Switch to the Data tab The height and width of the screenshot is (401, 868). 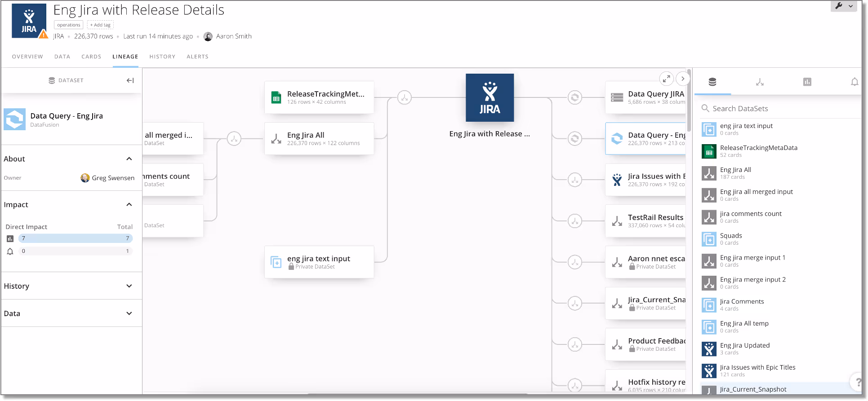(62, 57)
